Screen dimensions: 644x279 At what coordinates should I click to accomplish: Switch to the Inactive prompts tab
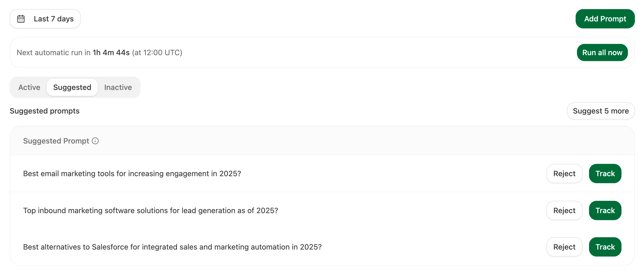pyautogui.click(x=118, y=87)
